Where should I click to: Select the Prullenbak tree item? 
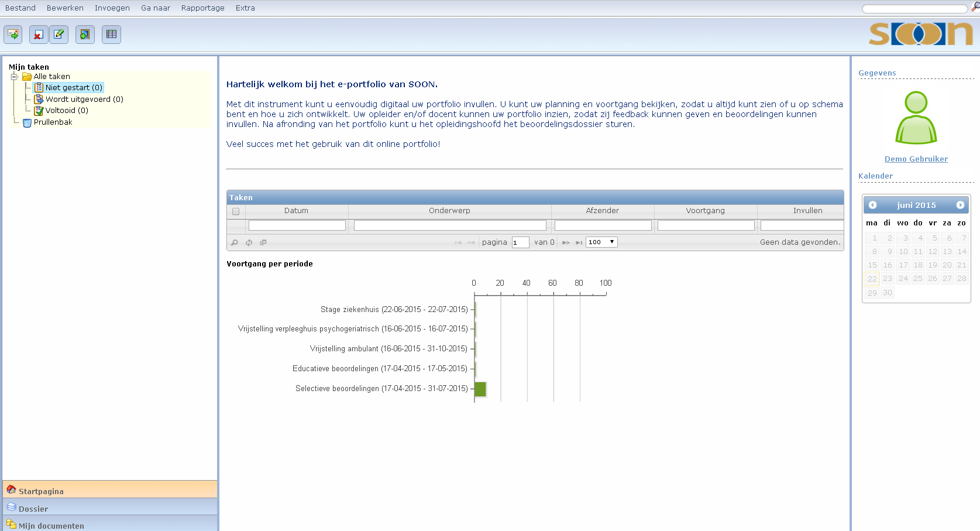pyautogui.click(x=53, y=122)
